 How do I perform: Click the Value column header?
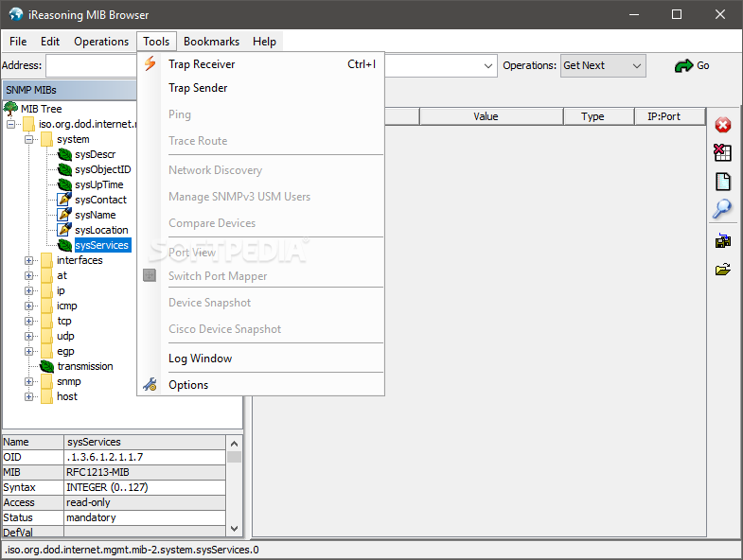point(491,116)
